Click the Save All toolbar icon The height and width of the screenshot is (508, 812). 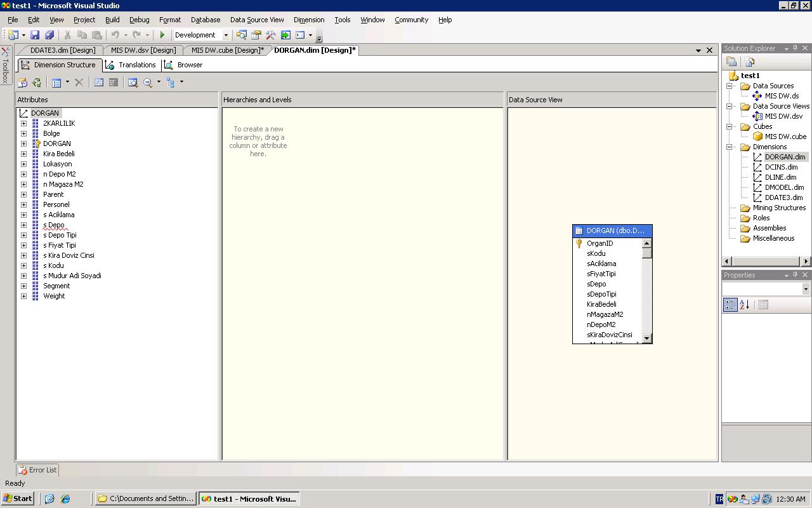coord(49,35)
